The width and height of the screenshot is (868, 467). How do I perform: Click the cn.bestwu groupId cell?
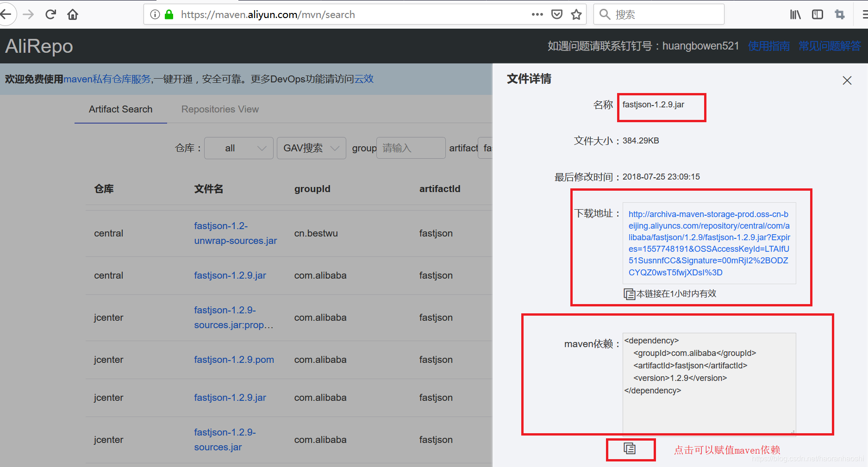coord(316,233)
